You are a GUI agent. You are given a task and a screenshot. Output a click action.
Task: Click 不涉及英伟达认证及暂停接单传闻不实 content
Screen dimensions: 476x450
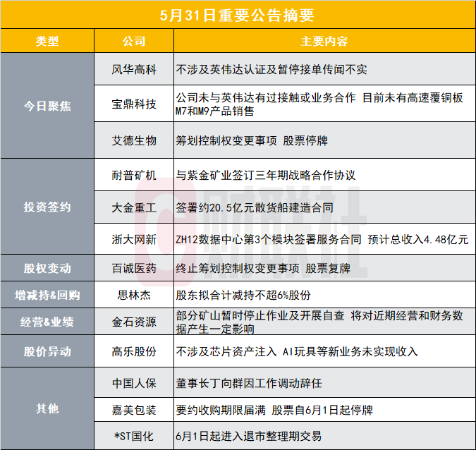(271, 70)
